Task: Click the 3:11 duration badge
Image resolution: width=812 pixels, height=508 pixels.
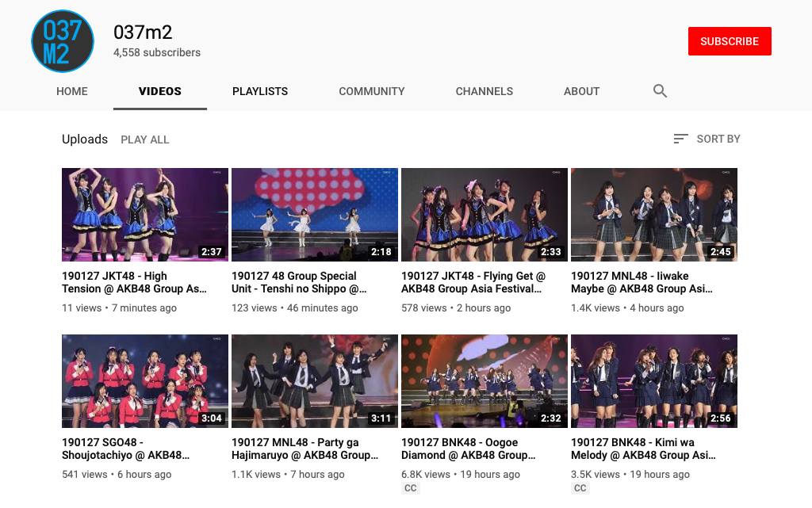Action: [x=381, y=418]
